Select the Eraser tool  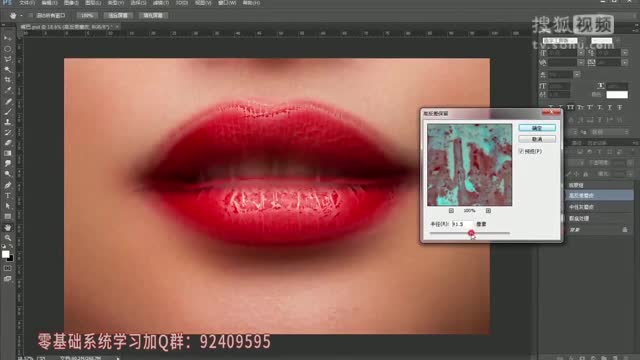click(x=7, y=143)
